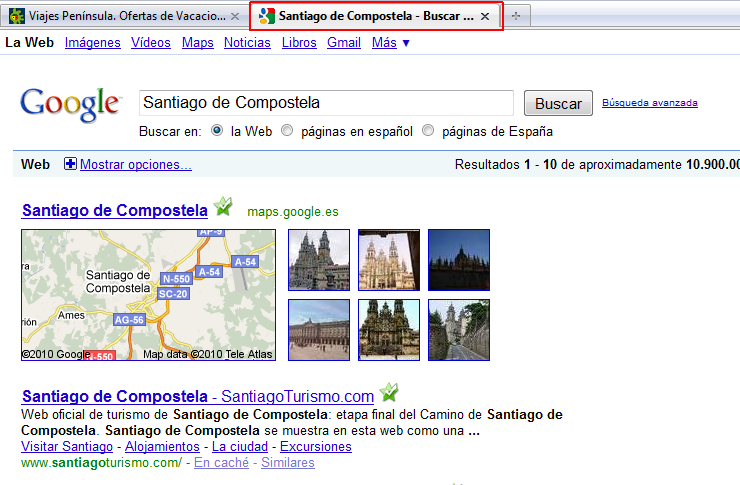The width and height of the screenshot is (740, 485).
Task: Click the star icon beside SantiagoTurismo.com result
Action: coord(389,393)
